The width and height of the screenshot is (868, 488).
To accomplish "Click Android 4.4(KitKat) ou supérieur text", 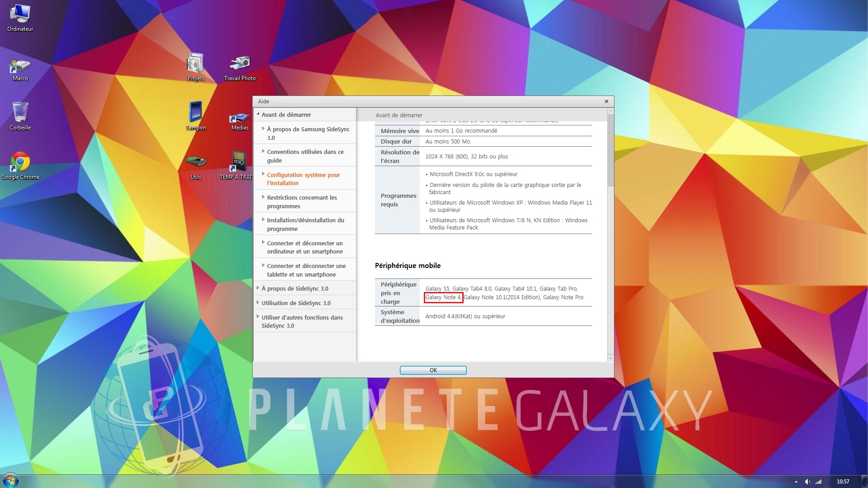I will (x=465, y=316).
